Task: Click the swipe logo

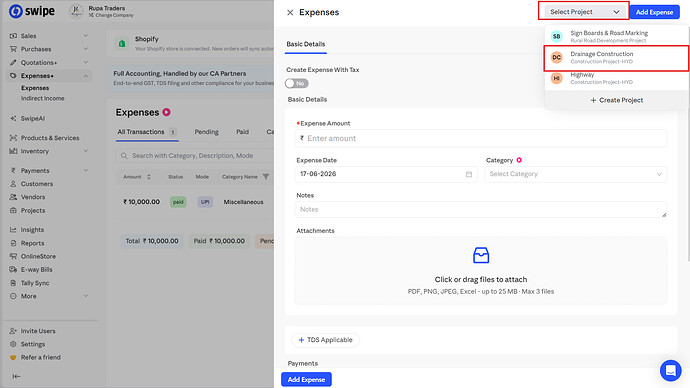Action: [32, 11]
